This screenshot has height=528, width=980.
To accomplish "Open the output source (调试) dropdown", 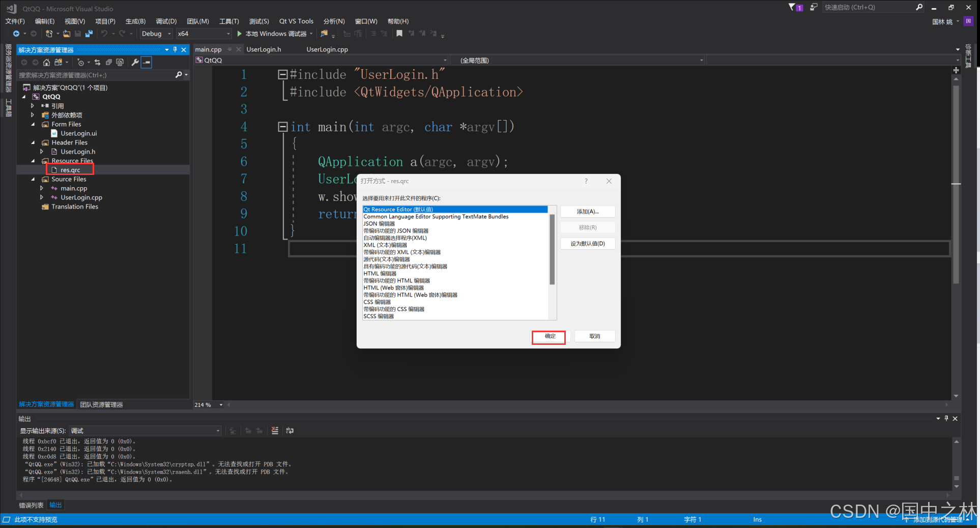I will [x=145, y=431].
